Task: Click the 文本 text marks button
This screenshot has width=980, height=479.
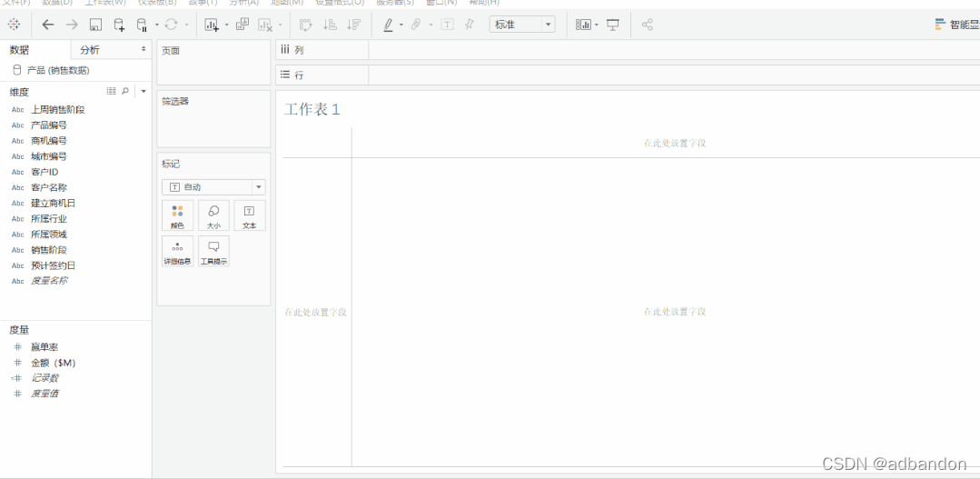Action: (x=250, y=215)
